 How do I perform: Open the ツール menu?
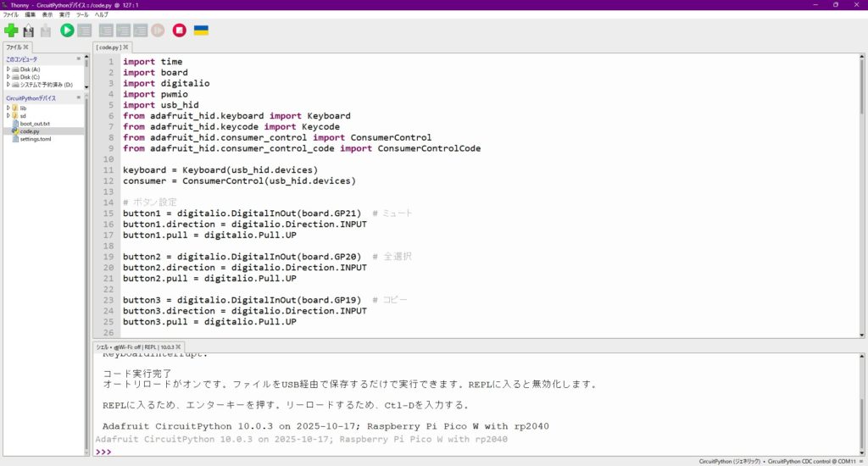[82, 15]
